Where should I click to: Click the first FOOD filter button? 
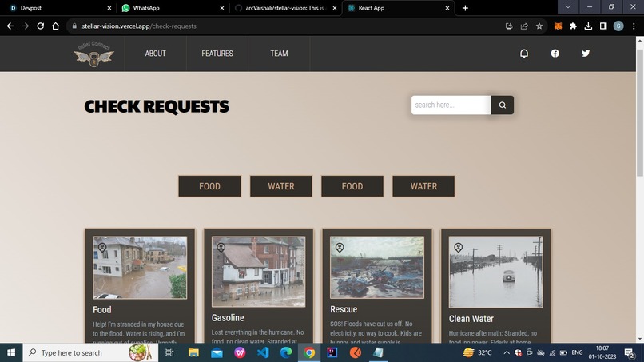210,186
